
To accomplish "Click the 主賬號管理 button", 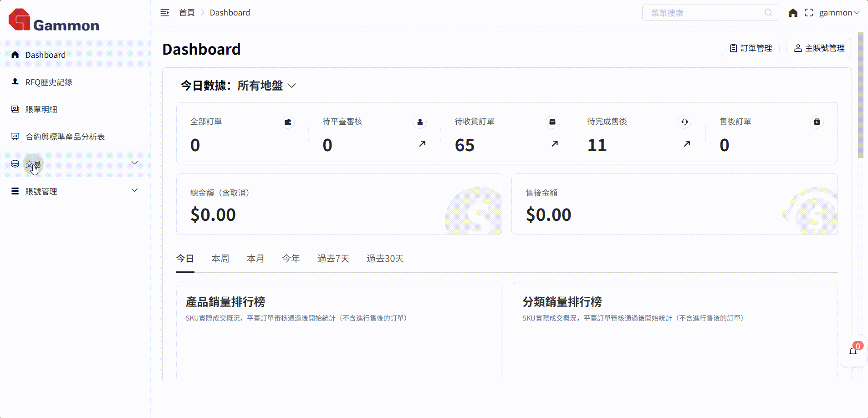I will coord(819,48).
